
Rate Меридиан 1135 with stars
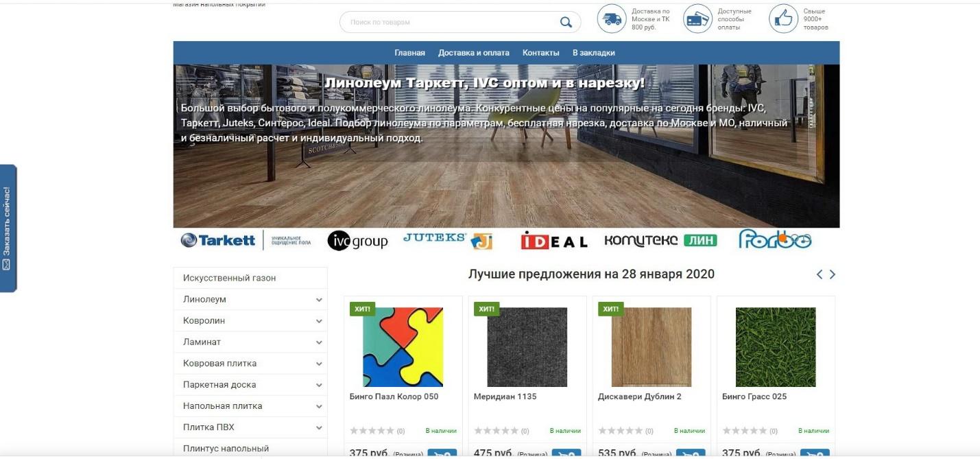click(x=497, y=431)
